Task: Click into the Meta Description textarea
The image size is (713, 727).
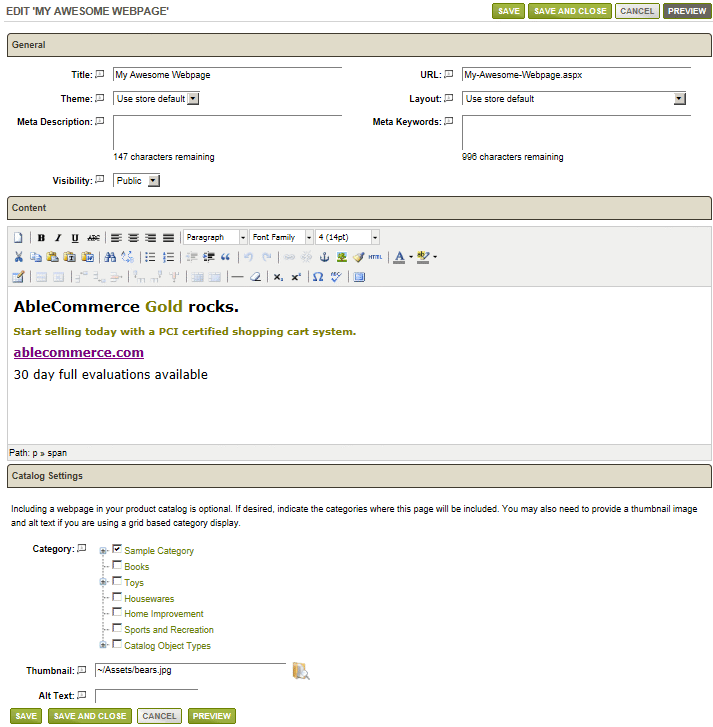Action: 227,133
